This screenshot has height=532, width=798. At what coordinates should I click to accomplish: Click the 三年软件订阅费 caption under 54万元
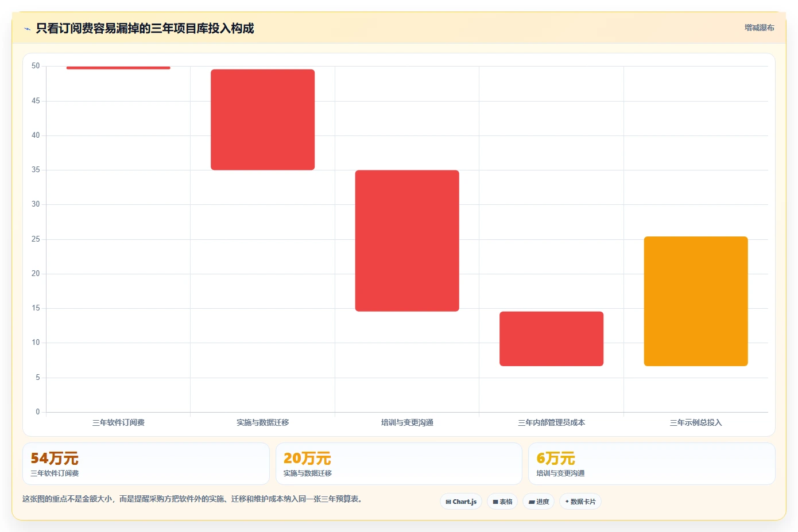tap(55, 473)
